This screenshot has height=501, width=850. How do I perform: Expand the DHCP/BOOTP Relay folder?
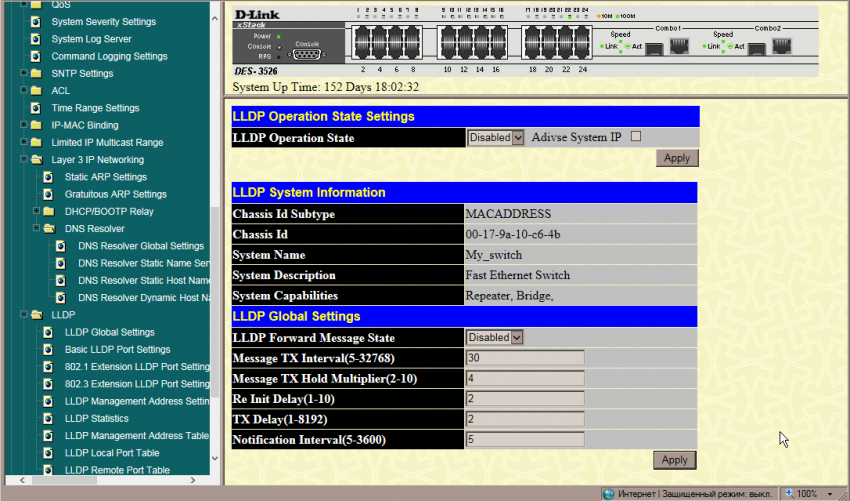coord(35,211)
